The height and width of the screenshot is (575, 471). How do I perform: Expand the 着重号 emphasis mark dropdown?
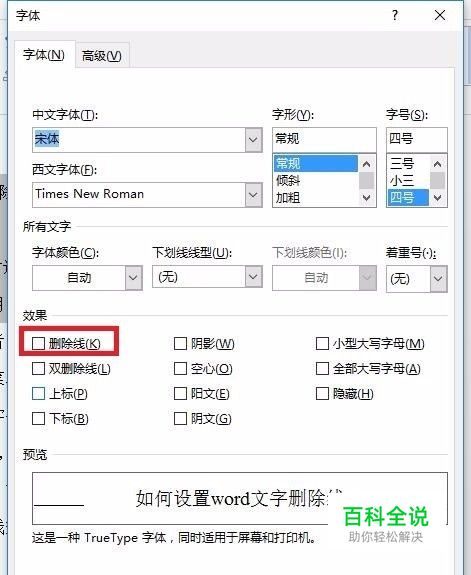pyautogui.click(x=438, y=279)
